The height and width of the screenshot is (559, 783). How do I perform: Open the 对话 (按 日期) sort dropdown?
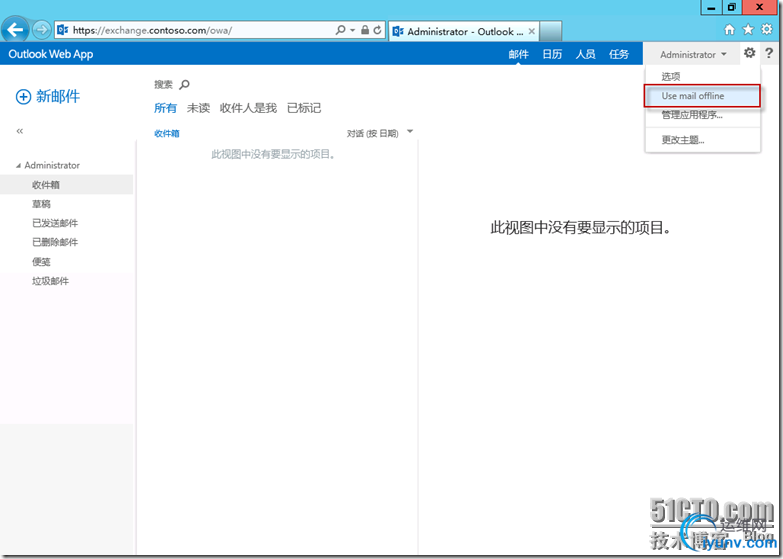[x=380, y=133]
